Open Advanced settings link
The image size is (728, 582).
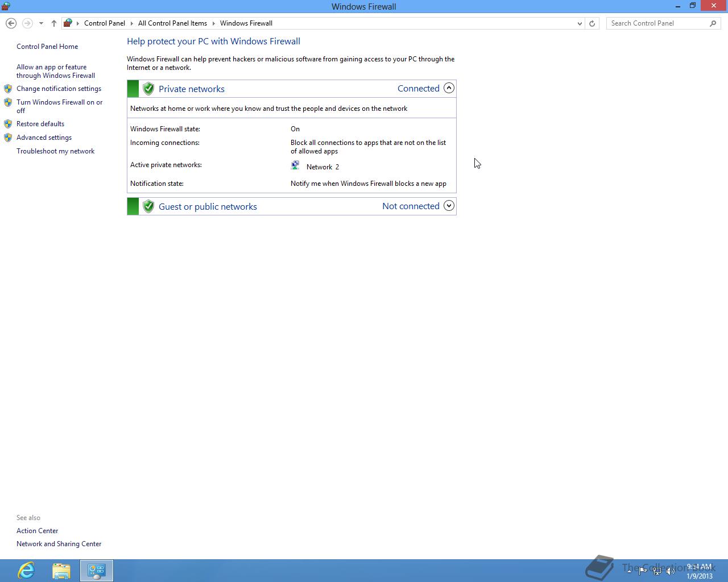[44, 138]
